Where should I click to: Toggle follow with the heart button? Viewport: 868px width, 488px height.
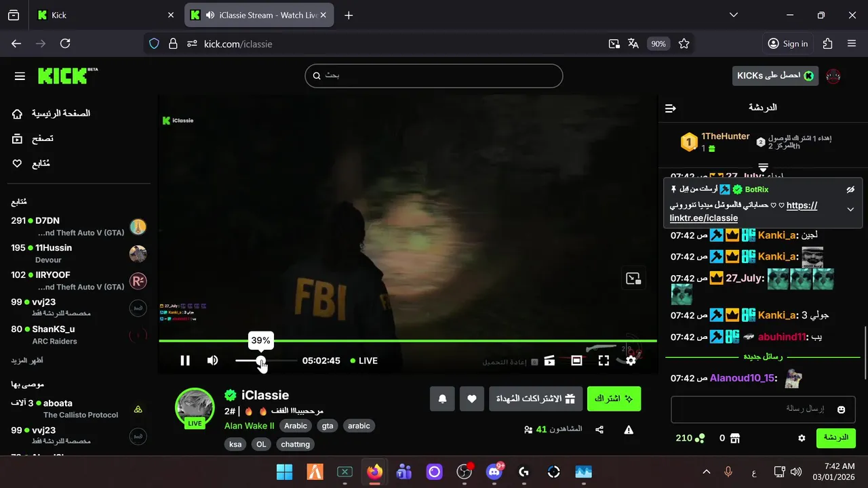click(472, 399)
